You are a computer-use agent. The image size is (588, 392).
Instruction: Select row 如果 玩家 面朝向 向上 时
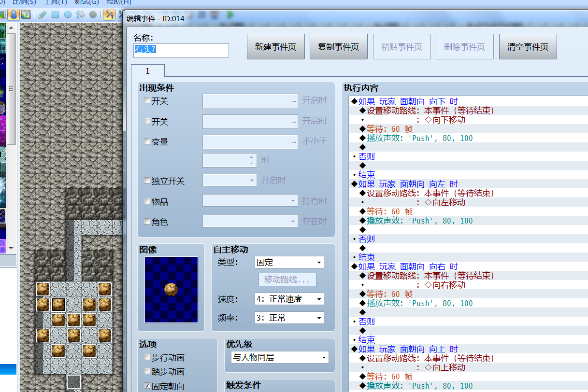[x=468, y=349]
